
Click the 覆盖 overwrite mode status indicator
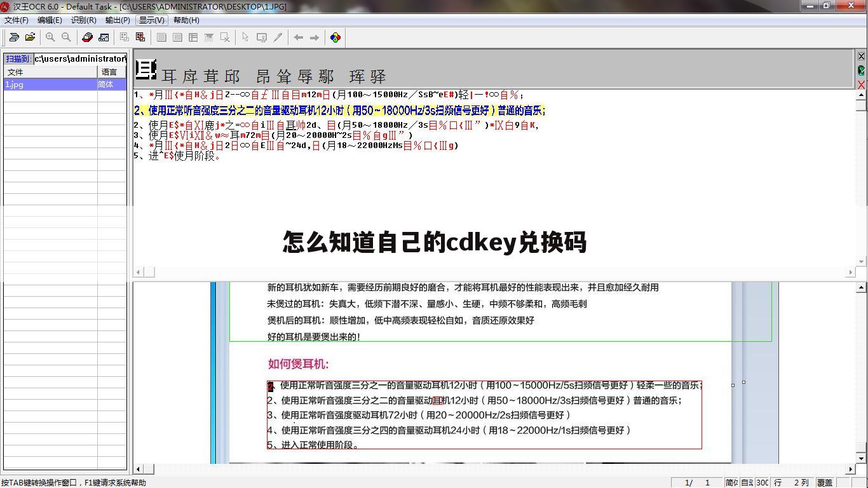click(x=825, y=483)
